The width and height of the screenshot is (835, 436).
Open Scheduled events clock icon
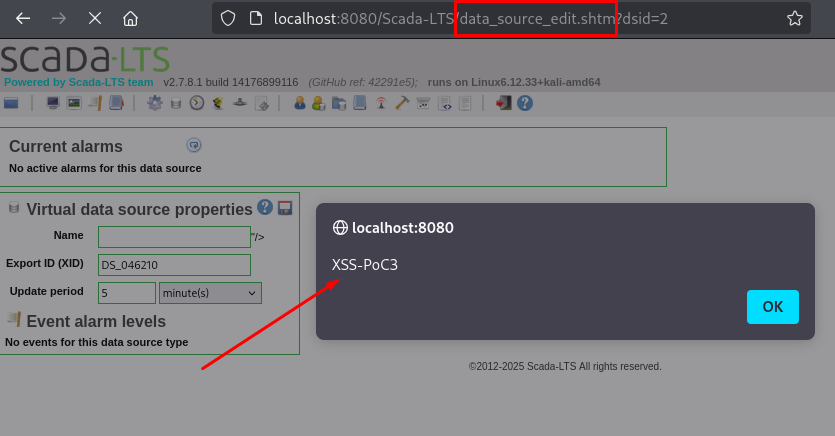point(197,103)
